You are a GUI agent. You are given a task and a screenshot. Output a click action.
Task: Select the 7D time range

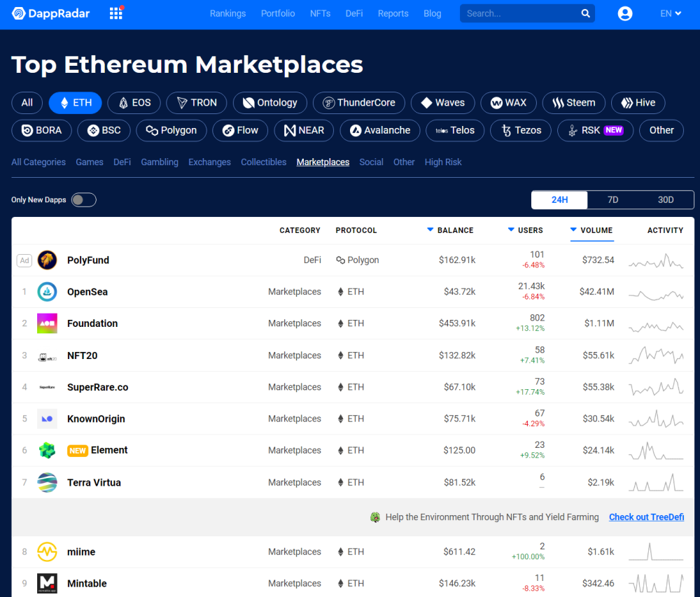(x=612, y=200)
